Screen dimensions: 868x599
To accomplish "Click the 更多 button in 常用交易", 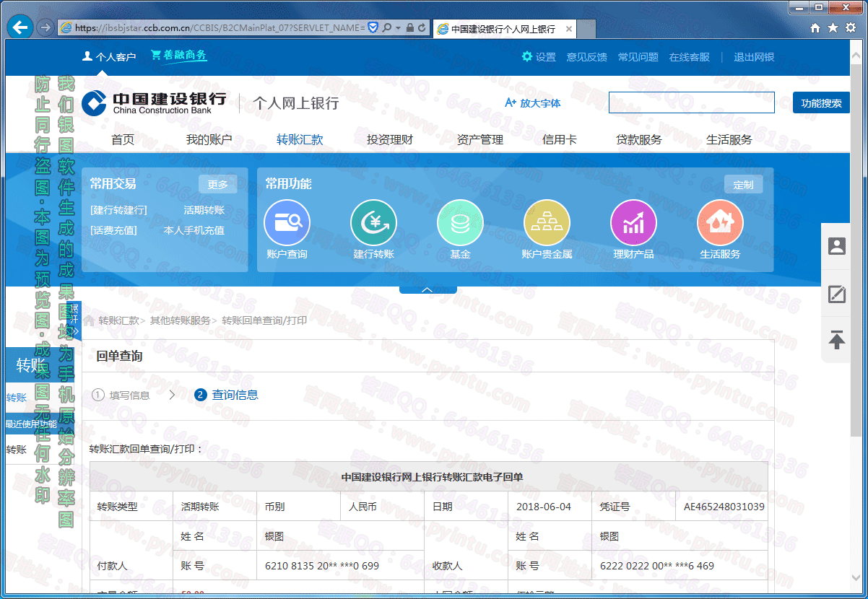I will pyautogui.click(x=217, y=184).
